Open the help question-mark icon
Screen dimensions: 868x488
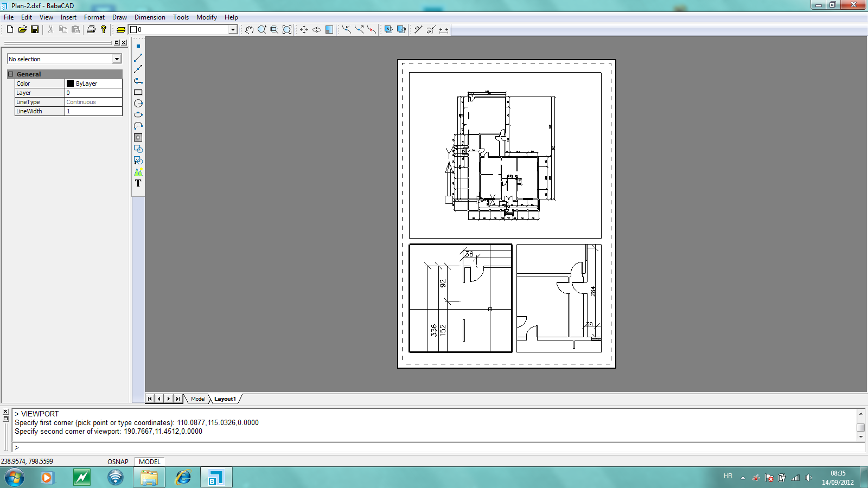[x=104, y=29]
